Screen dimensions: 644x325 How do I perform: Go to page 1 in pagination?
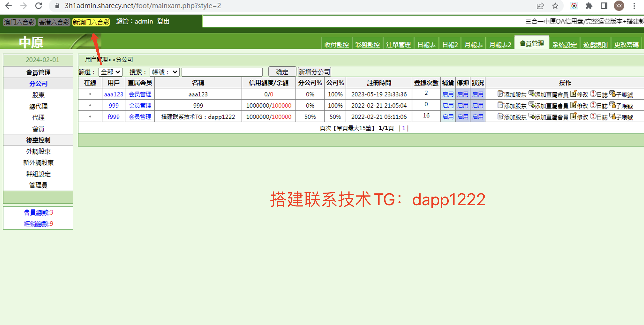click(x=404, y=128)
